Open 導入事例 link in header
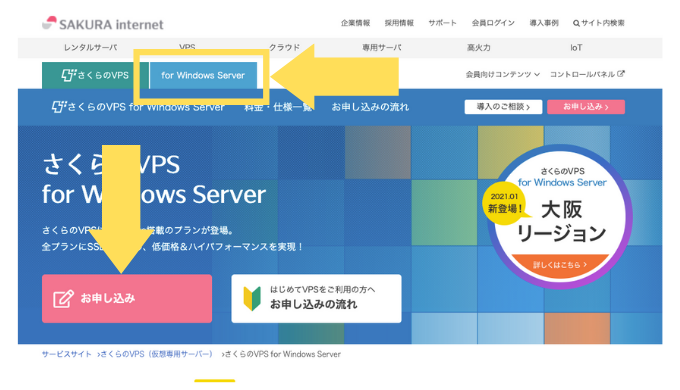 pos(544,23)
